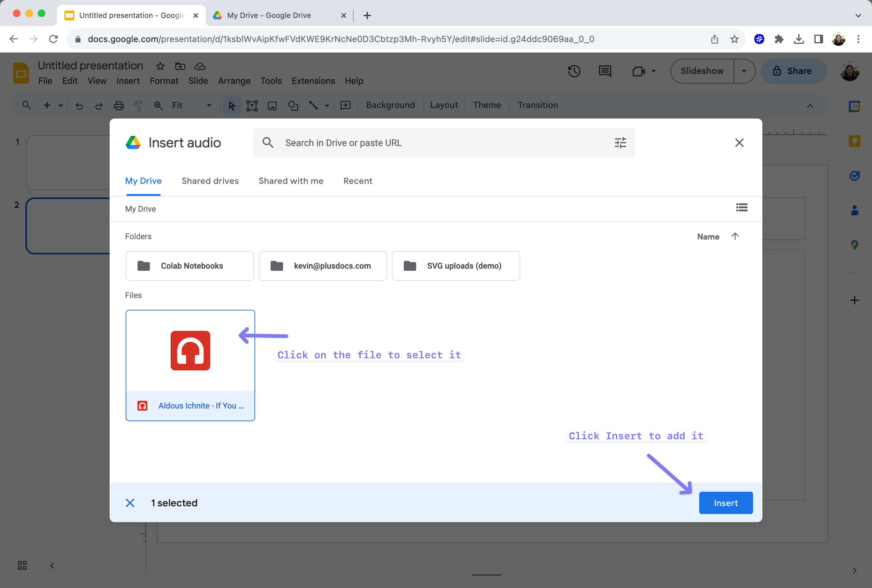Screen dimensions: 872x588
Task: Click the Share button
Action: coord(793,71)
